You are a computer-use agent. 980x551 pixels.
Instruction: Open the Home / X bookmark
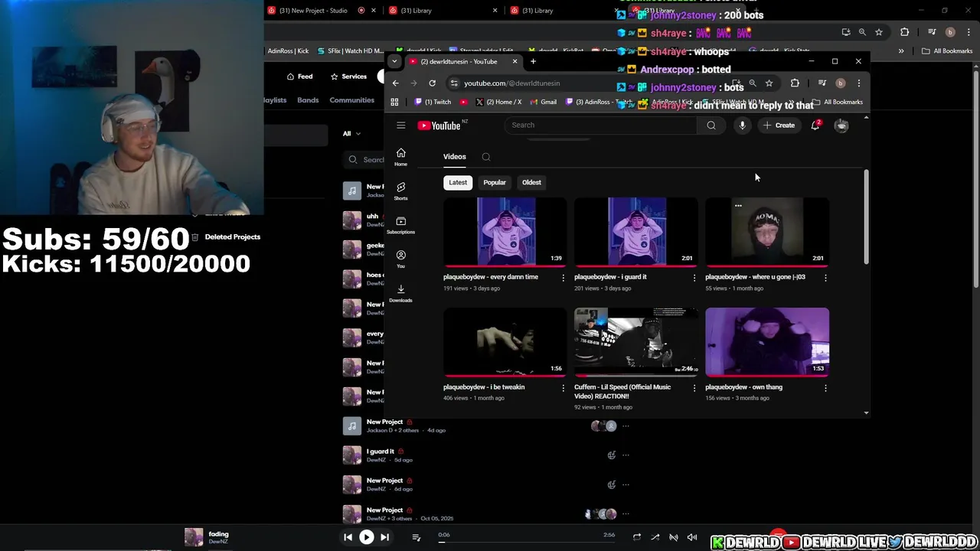498,102
